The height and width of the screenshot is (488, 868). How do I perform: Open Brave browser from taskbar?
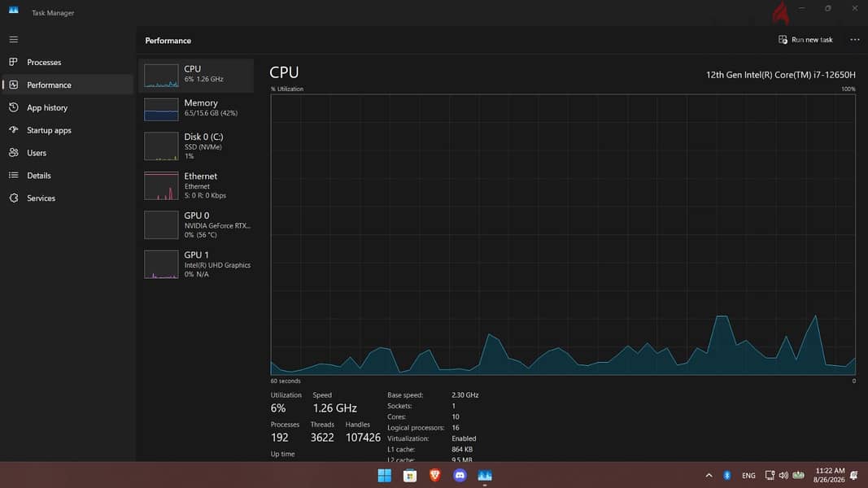point(434,475)
